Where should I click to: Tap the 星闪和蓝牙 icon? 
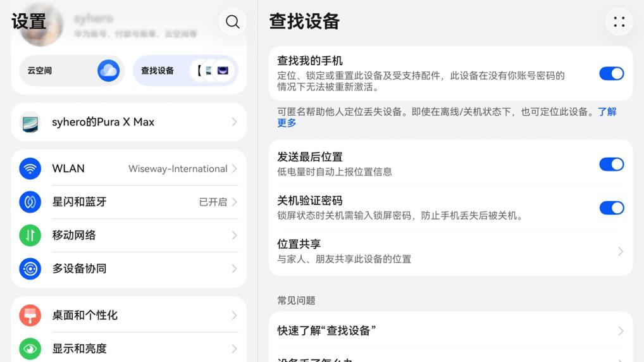click(30, 202)
